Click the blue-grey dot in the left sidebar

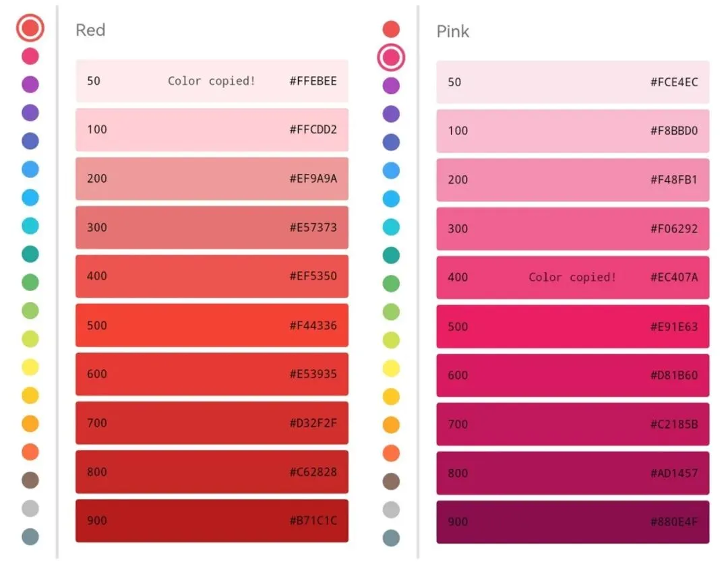[30, 537]
